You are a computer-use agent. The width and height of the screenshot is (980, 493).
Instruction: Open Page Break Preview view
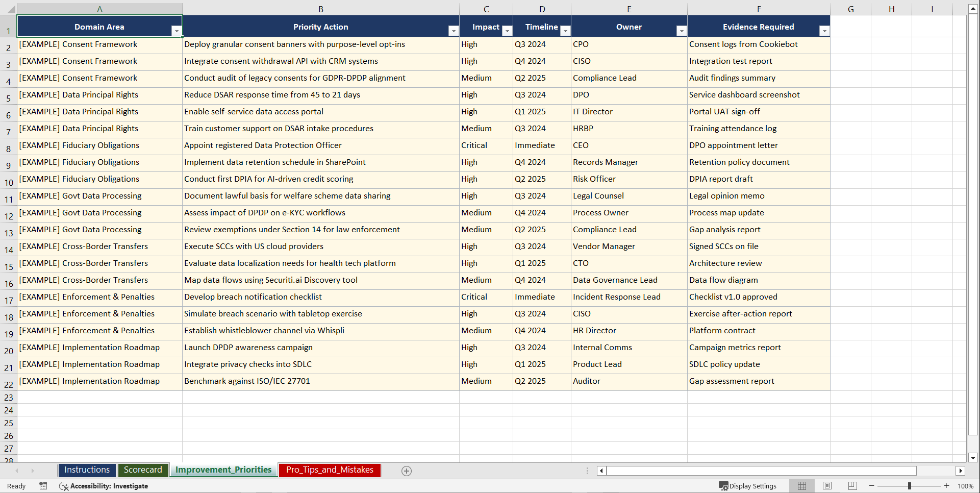tap(852, 486)
